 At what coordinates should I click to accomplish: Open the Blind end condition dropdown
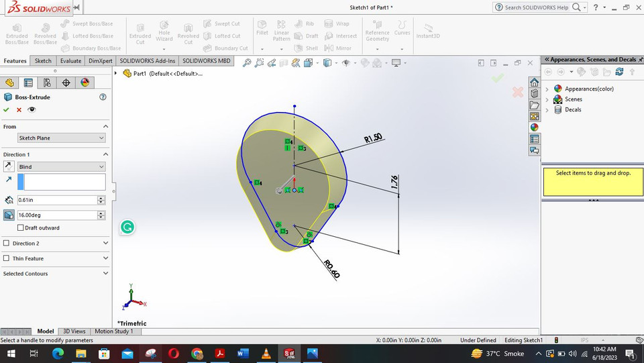pyautogui.click(x=61, y=166)
